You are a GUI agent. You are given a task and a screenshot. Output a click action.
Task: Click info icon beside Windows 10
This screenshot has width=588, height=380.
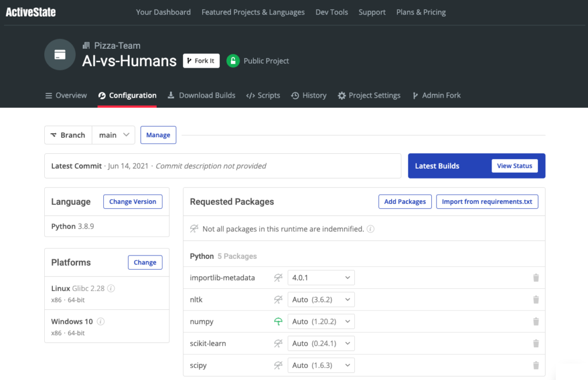(x=100, y=321)
